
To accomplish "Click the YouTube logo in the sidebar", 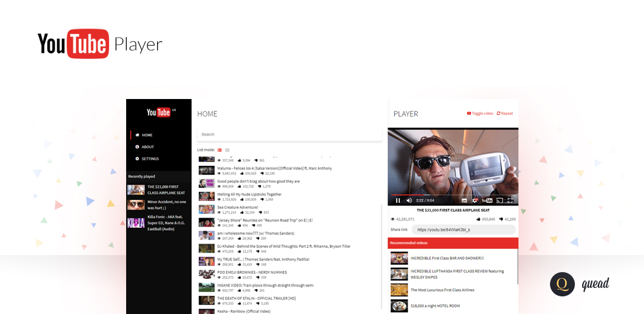I will coord(158,112).
